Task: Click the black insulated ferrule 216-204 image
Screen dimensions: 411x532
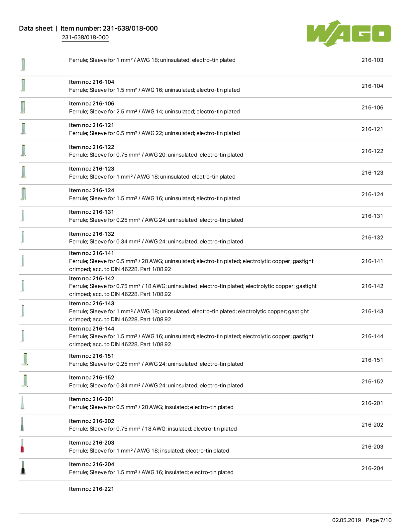Action: (x=23, y=467)
